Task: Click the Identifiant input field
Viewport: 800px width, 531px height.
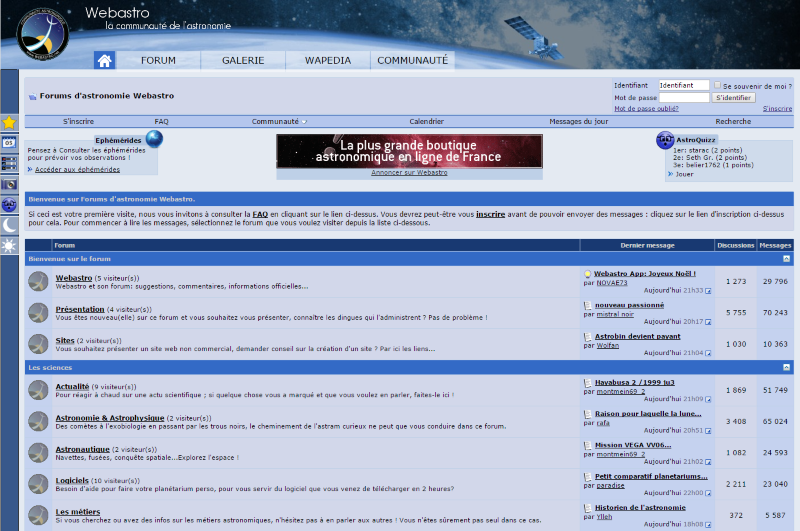Action: pos(684,85)
